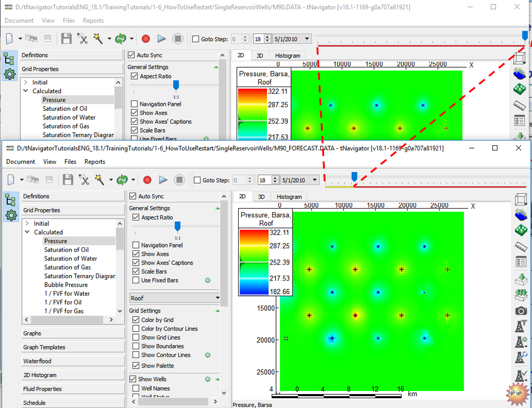The width and height of the screenshot is (532, 408).
Task: Click Save icon in the M90.DATA window toolbar
Action: tap(66, 39)
